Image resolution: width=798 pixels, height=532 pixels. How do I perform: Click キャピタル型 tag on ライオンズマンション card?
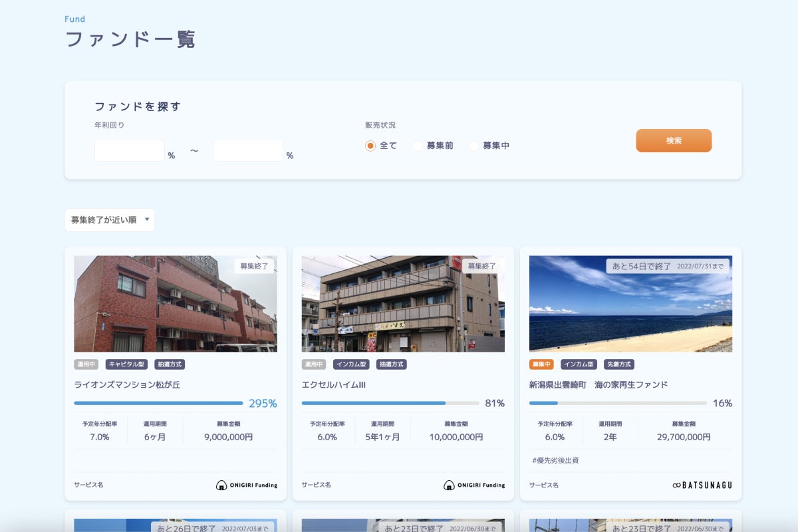pos(126,364)
